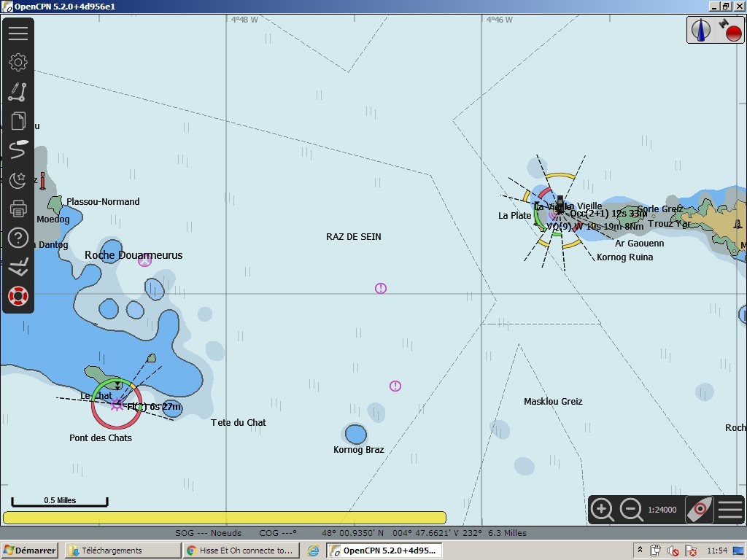This screenshot has height=560, width=747.
Task: Switch to the Hisse Et Oh Chrome window
Action: pos(241,551)
